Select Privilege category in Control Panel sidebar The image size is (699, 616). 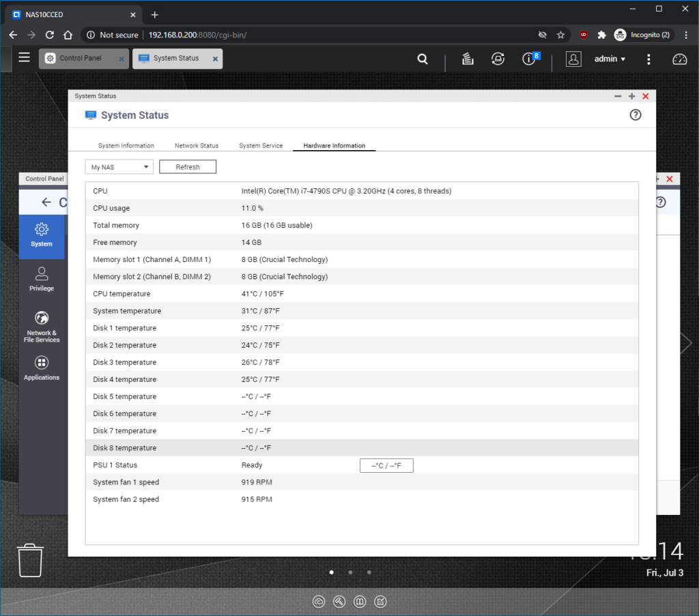coord(42,279)
